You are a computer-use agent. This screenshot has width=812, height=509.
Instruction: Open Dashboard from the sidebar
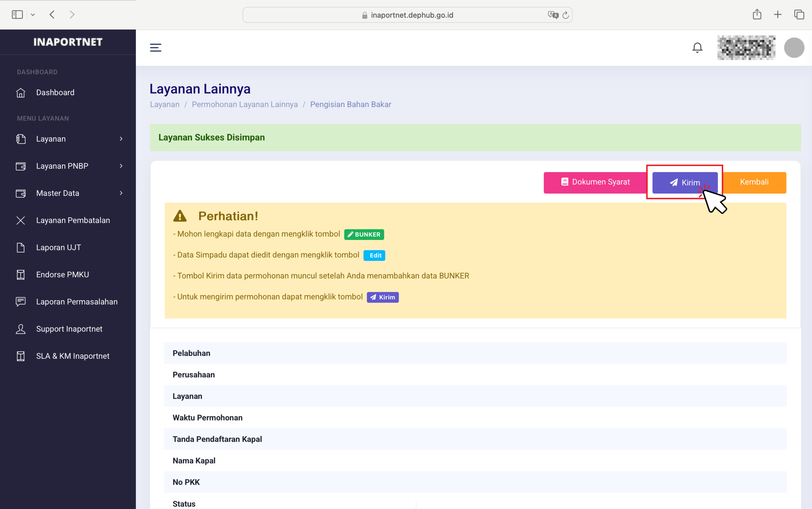pos(55,93)
